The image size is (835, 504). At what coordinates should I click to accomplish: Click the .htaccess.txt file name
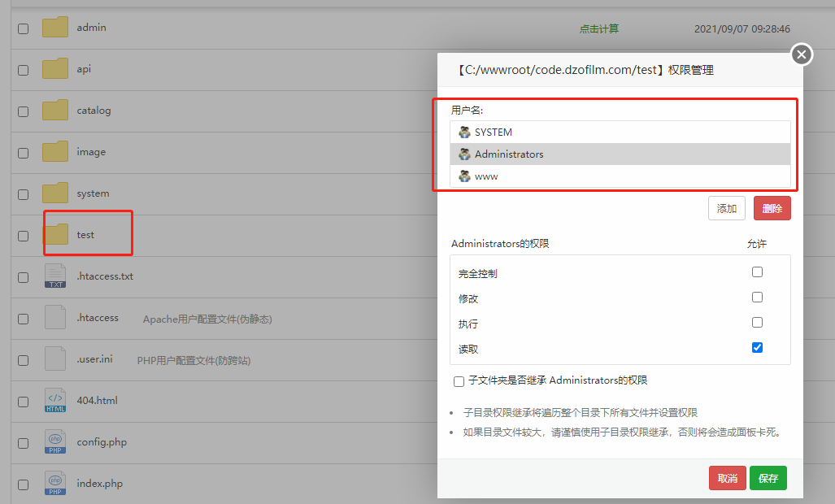click(105, 276)
